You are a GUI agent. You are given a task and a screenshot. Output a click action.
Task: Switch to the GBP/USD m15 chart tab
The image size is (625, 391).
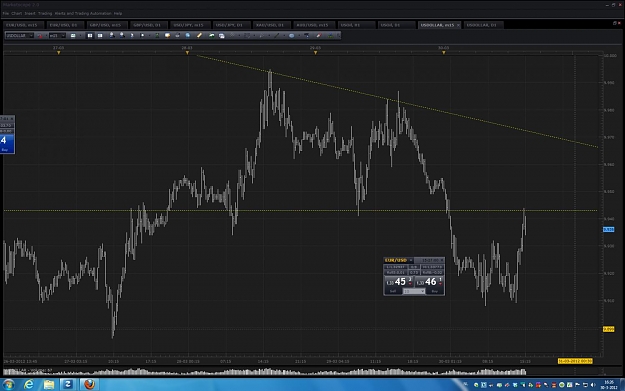pos(106,25)
